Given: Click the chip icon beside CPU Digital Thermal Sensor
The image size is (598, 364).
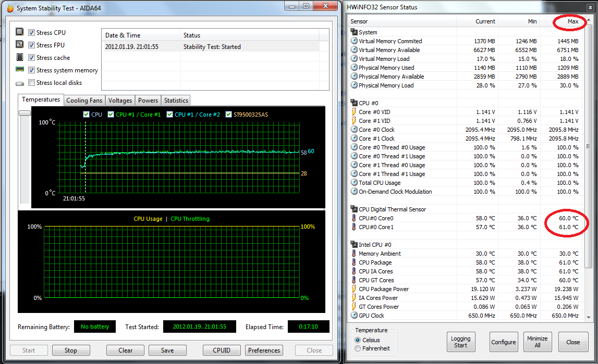Looking at the screenshot, I should coord(354,209).
